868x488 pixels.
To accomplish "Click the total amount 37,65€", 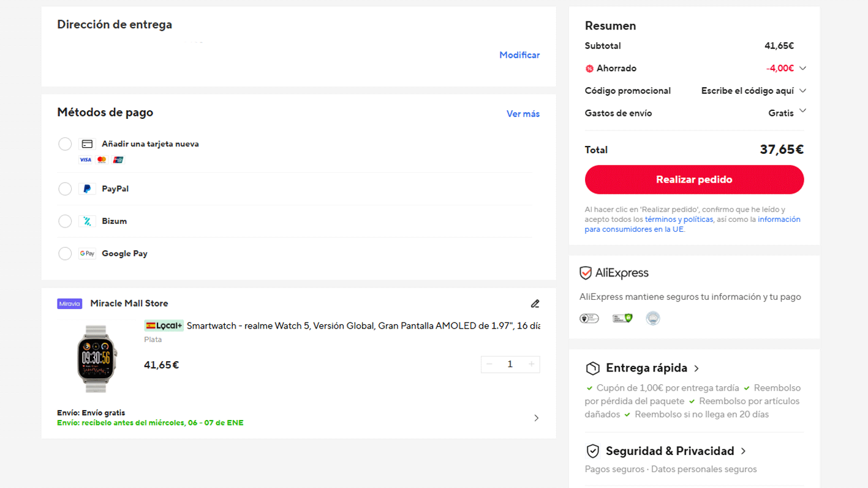I will tap(782, 150).
